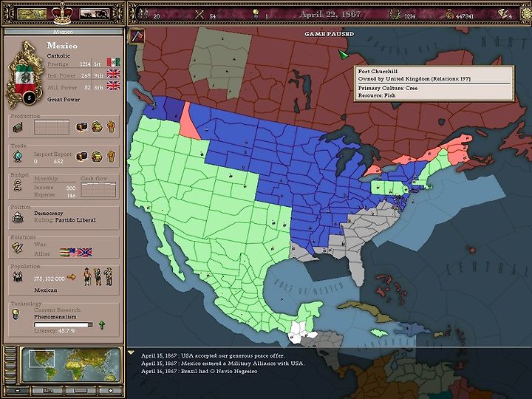Click the date April 22, 1867
532x399 pixels.
click(330, 14)
